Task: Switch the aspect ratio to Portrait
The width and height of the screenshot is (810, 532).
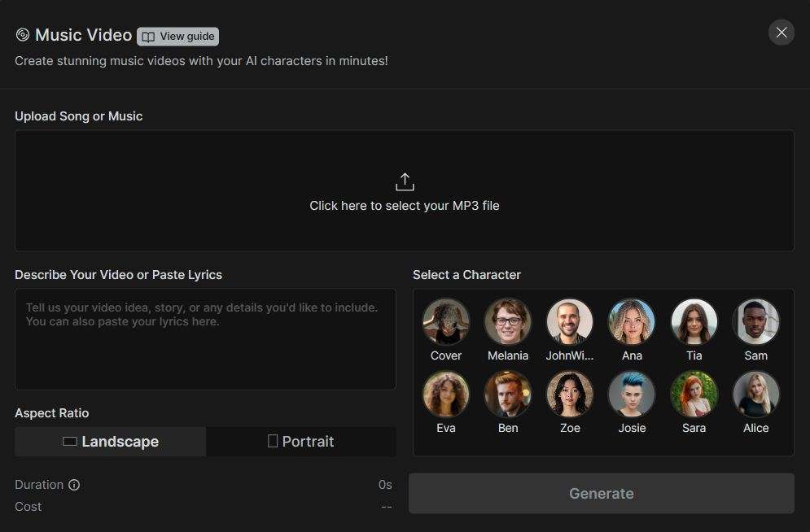Action: (300, 442)
